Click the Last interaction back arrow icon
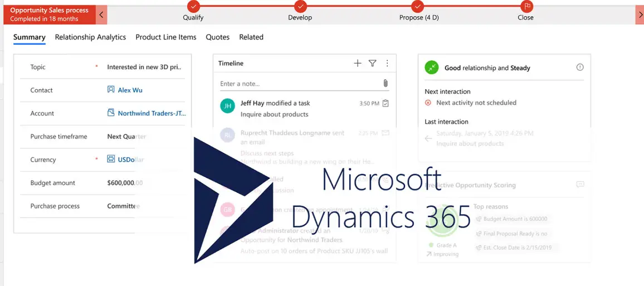644x286 pixels. 428,138
